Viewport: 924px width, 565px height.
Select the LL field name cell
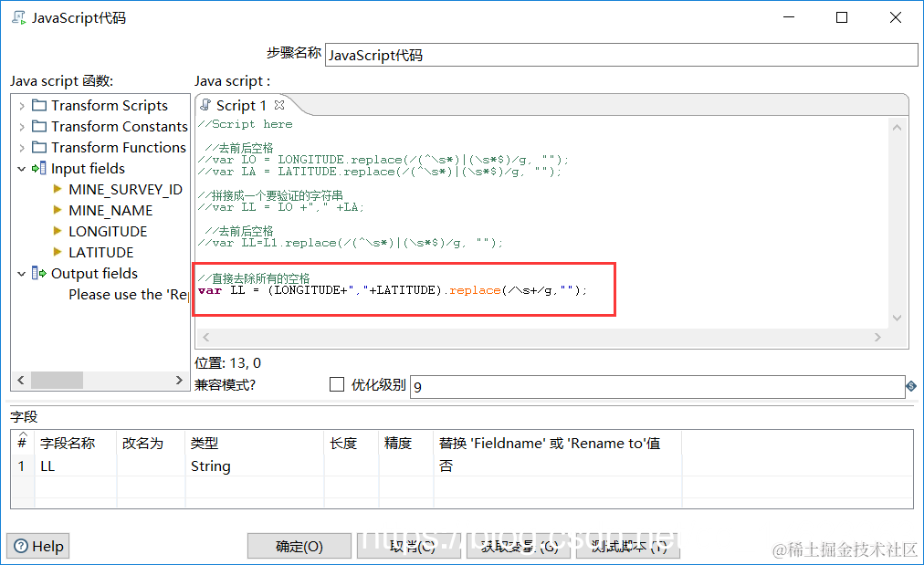coord(76,466)
